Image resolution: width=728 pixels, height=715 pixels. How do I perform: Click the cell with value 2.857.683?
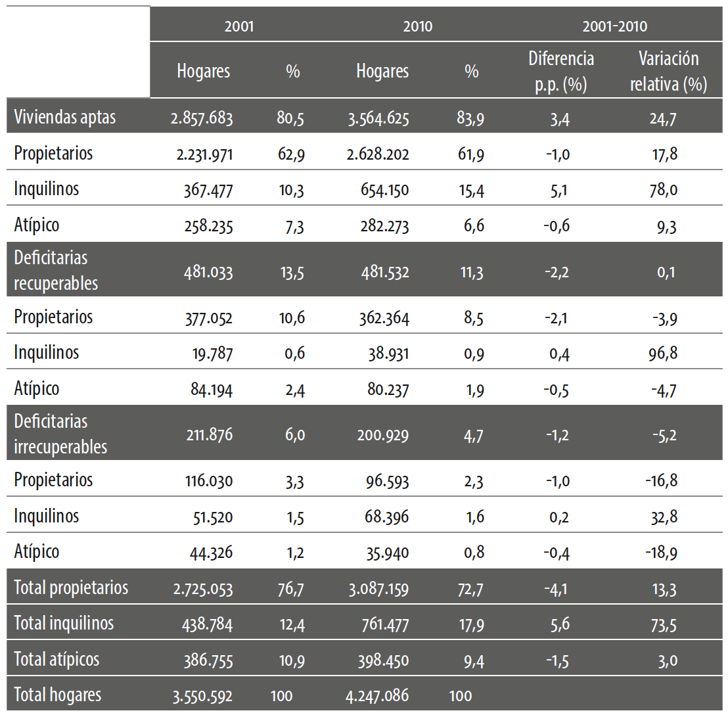(202, 118)
